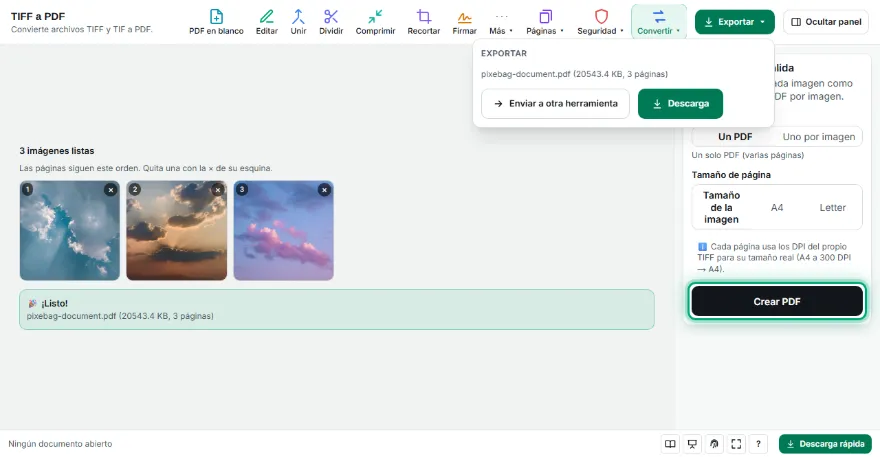Remove image 2 with its × button

click(218, 190)
